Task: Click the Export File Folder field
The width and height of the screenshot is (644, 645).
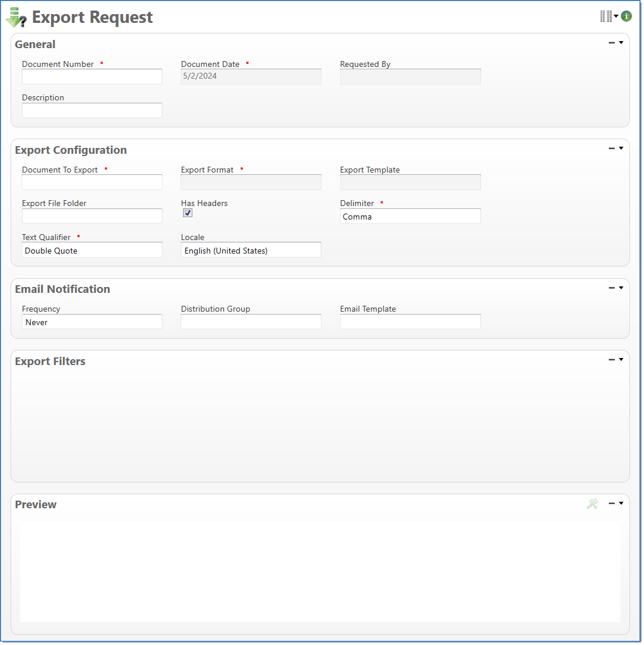Action: tap(92, 217)
